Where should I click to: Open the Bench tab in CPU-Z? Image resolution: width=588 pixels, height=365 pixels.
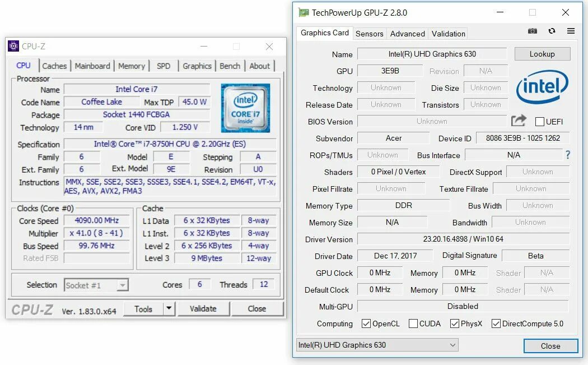point(230,66)
